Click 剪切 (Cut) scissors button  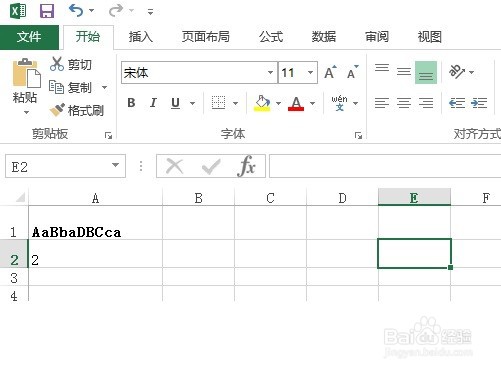tap(71, 64)
